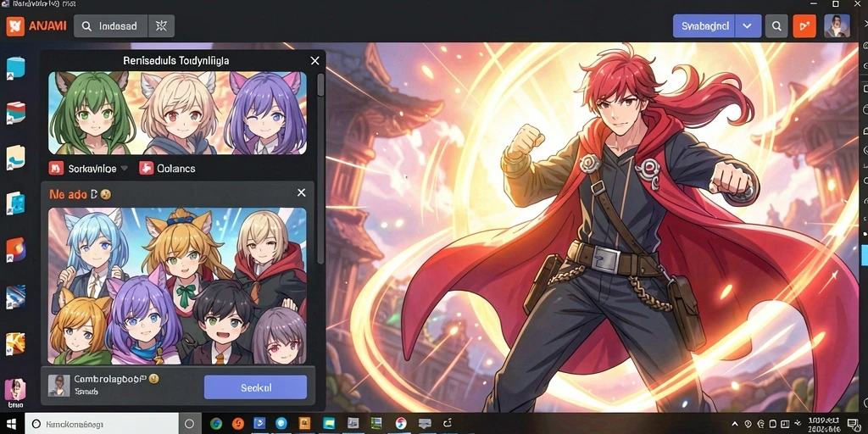Open the user profile avatar
Viewport: 868px width, 434px height.
(837, 26)
